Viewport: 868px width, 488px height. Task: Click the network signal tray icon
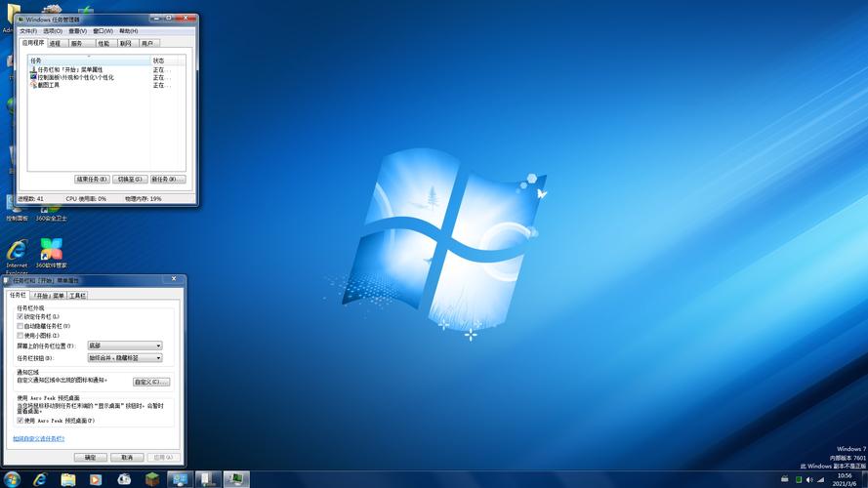[x=821, y=479]
